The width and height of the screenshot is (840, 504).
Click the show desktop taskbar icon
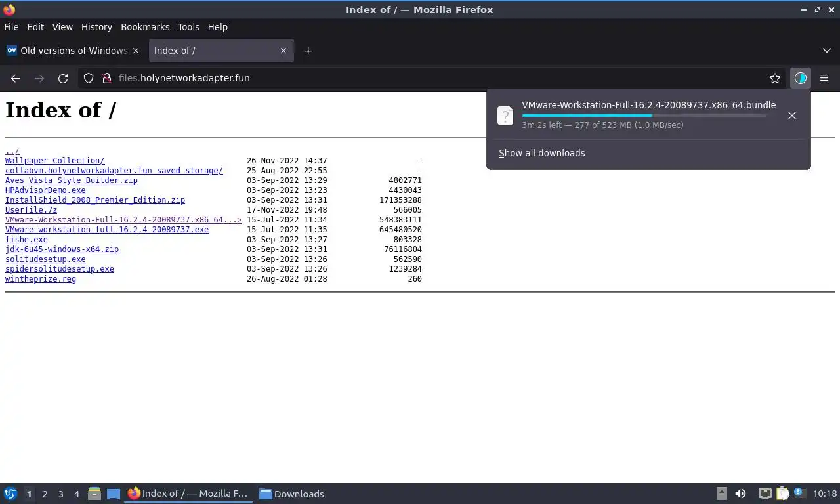114,493
